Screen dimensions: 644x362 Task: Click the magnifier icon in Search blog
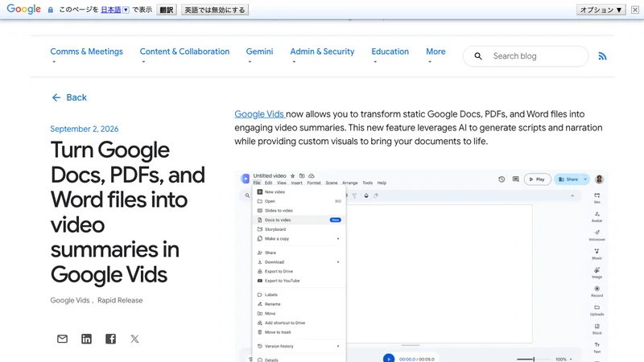478,56
